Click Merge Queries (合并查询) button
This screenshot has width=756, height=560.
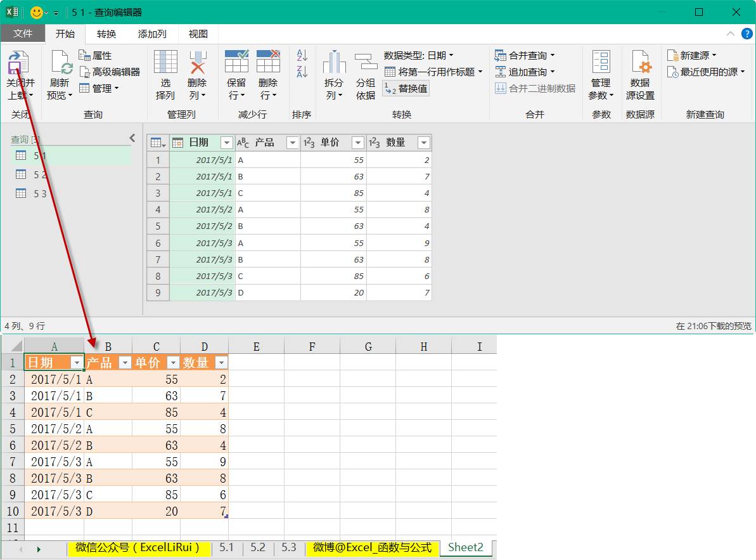click(525, 55)
